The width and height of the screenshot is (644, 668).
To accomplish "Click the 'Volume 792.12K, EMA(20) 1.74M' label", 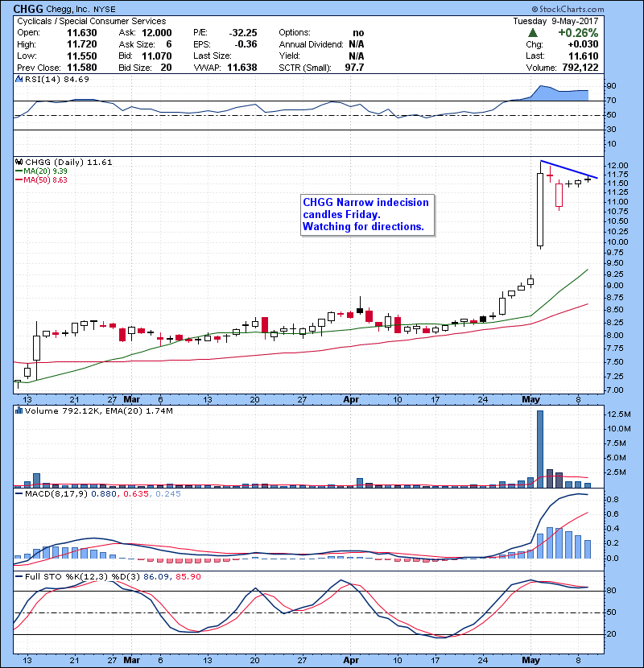I will pyautogui.click(x=99, y=410).
